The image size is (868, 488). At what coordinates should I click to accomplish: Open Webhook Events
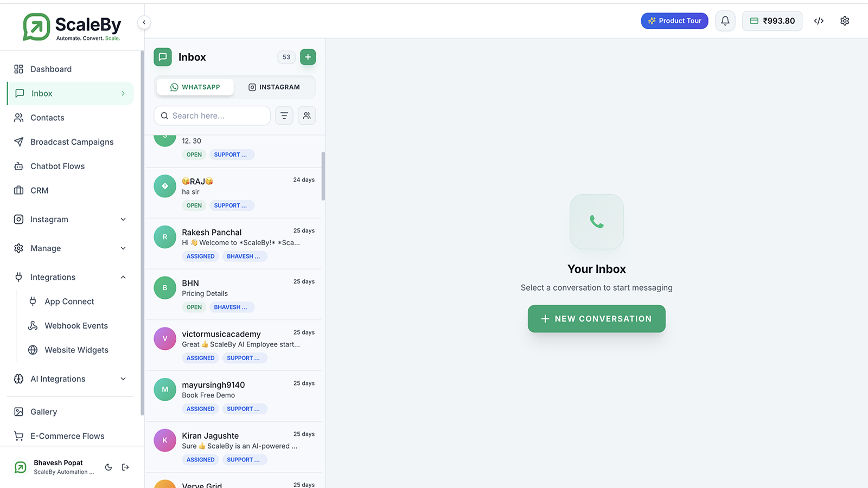[x=76, y=325]
